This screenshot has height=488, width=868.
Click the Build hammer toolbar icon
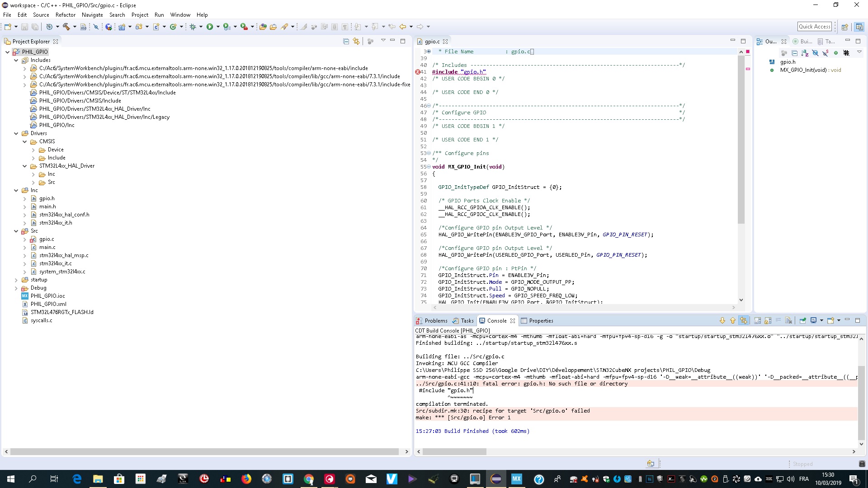[x=66, y=27]
